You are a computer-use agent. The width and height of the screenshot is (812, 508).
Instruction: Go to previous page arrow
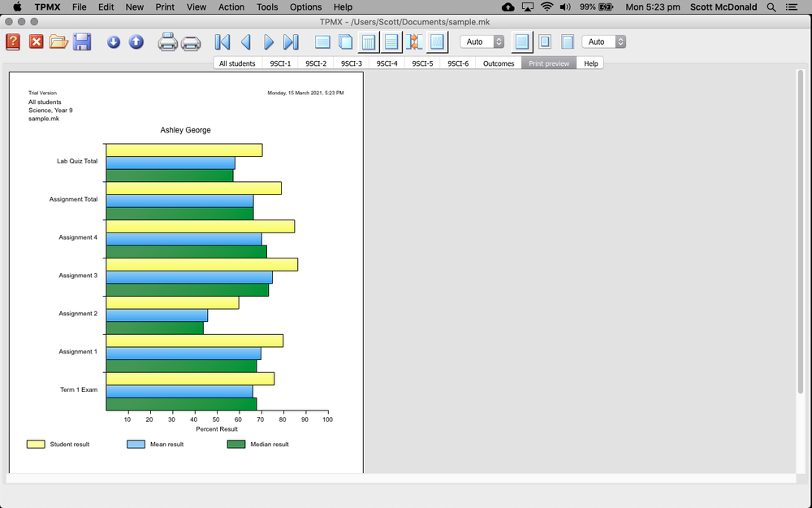tap(246, 42)
